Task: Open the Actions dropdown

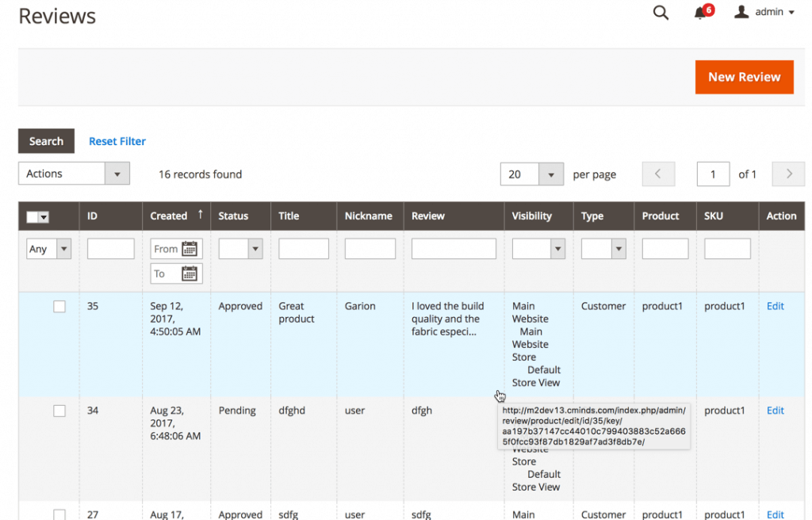Action: pyautogui.click(x=74, y=174)
